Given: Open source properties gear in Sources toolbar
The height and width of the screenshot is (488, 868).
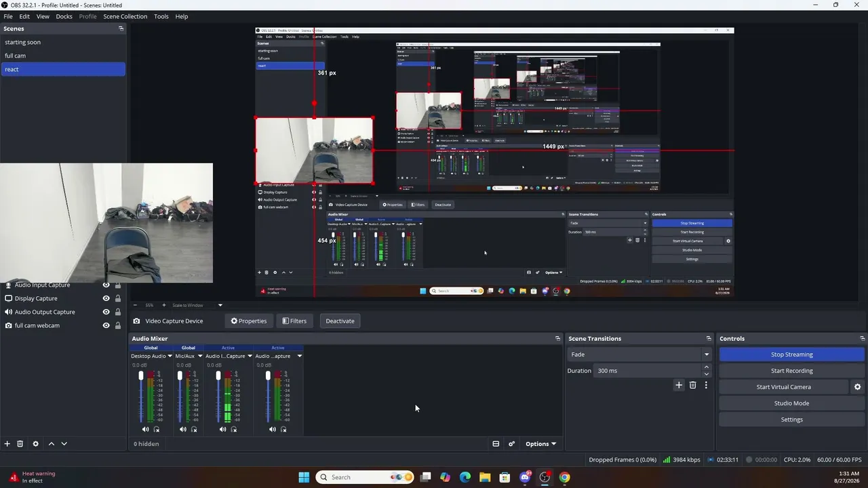Looking at the screenshot, I should point(36,444).
